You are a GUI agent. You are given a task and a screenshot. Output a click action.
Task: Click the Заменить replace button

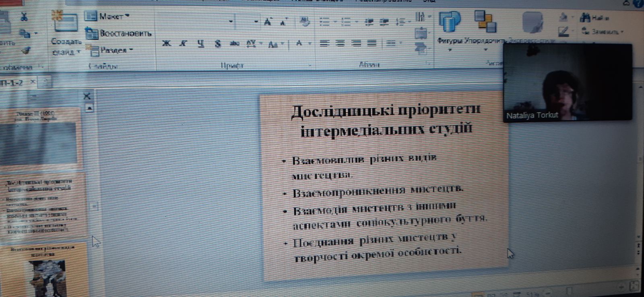pos(600,31)
